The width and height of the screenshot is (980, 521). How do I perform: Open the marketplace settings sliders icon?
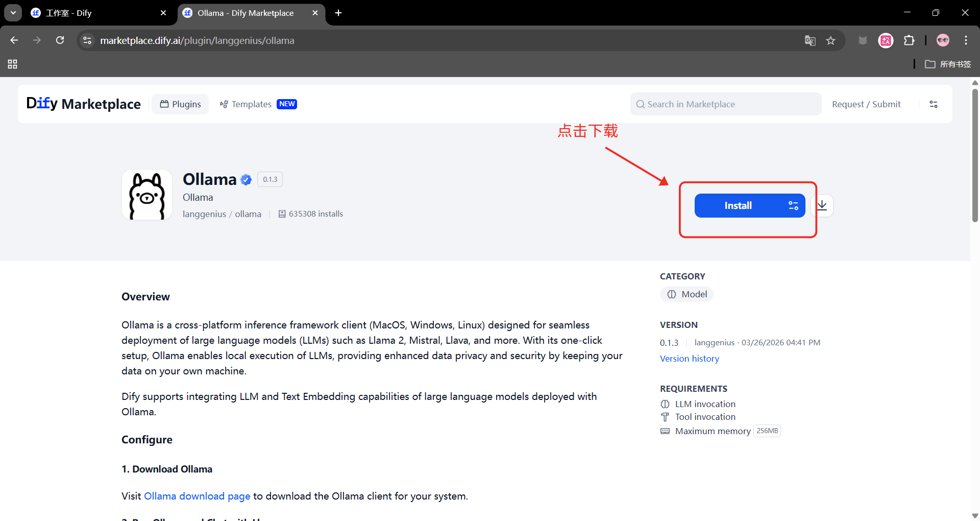[934, 104]
